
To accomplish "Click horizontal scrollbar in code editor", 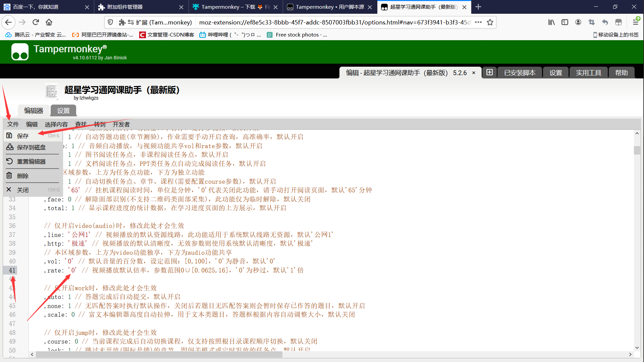I will point(159,354).
